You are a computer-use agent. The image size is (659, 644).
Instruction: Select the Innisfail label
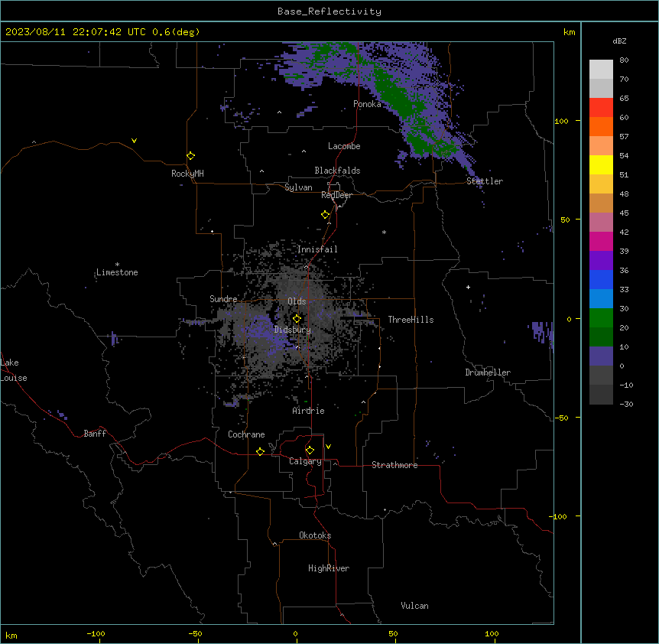(x=317, y=249)
